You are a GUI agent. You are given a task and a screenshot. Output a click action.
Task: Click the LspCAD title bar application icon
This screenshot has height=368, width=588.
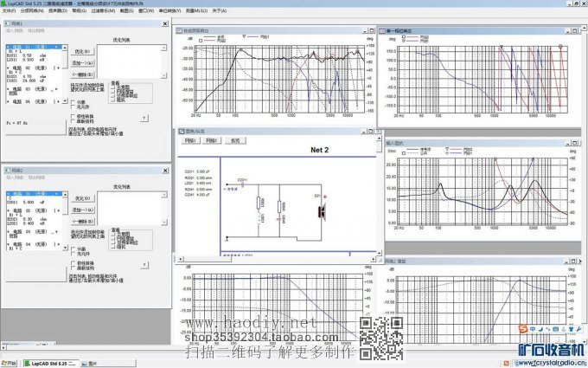point(4,3)
